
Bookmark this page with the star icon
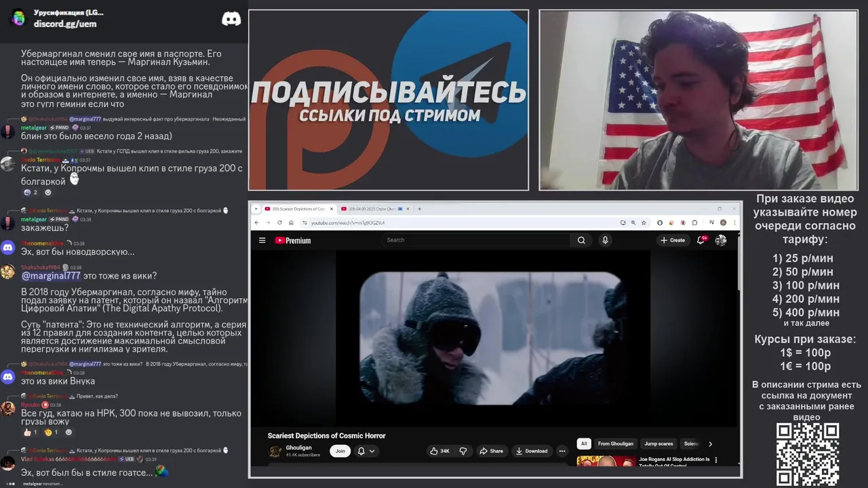[x=644, y=222]
